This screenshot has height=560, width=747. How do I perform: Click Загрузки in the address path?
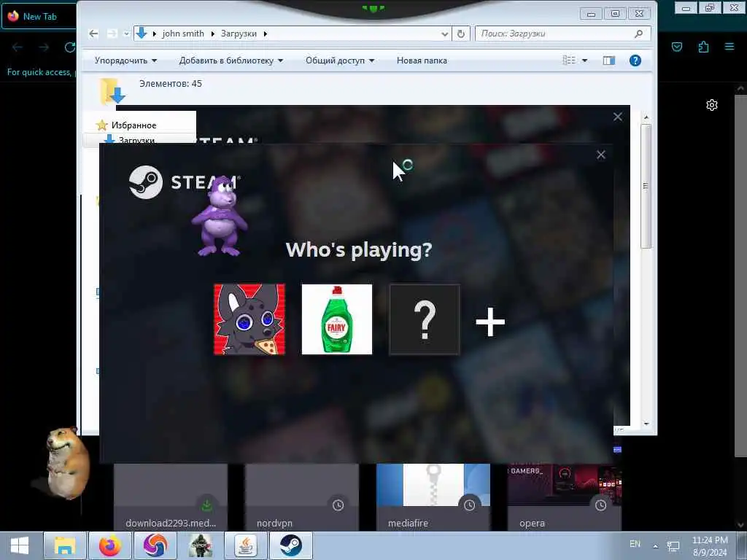coord(239,34)
